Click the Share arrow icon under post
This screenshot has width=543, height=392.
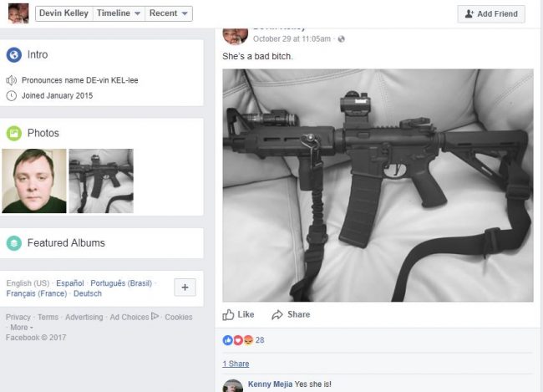click(277, 315)
